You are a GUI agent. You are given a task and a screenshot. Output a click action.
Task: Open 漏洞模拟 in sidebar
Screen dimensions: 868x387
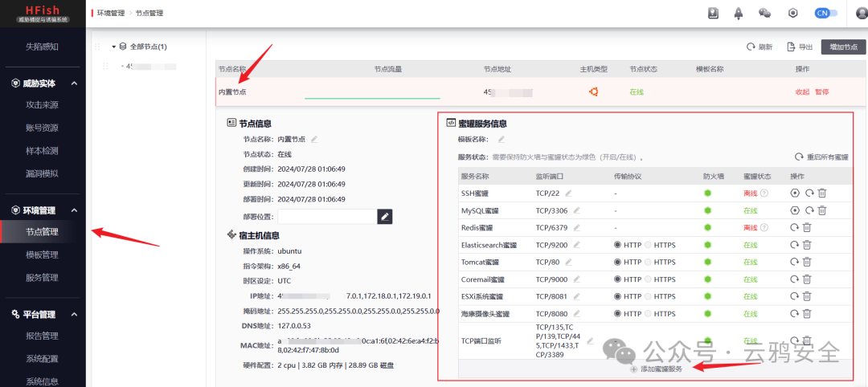click(x=42, y=173)
